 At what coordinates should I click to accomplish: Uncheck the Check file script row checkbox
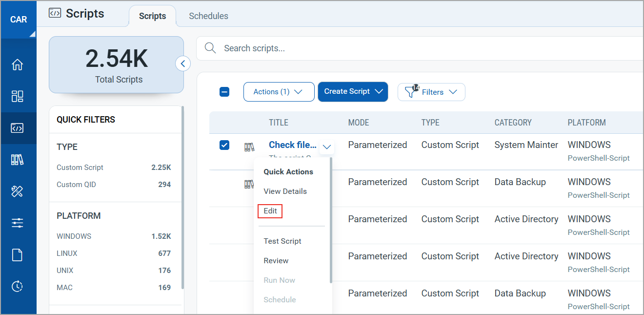[x=224, y=145]
